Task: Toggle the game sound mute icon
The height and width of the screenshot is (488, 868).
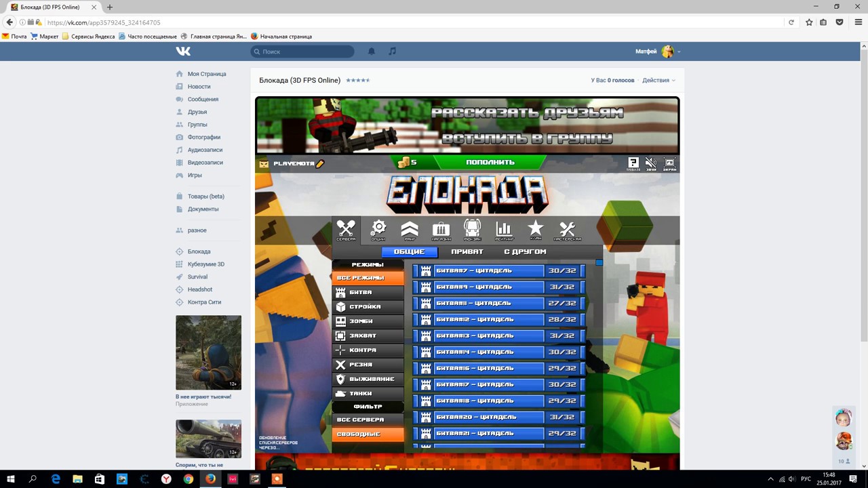Action: click(x=651, y=163)
